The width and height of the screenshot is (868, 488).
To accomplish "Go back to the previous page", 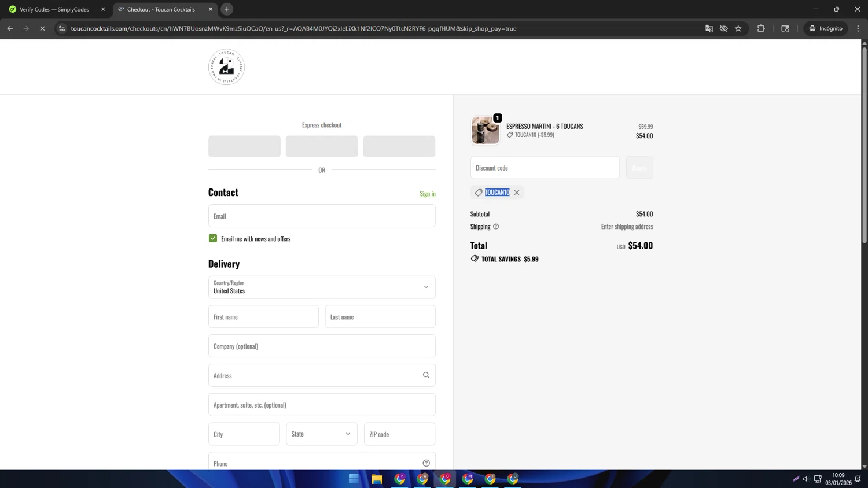I will (10, 28).
